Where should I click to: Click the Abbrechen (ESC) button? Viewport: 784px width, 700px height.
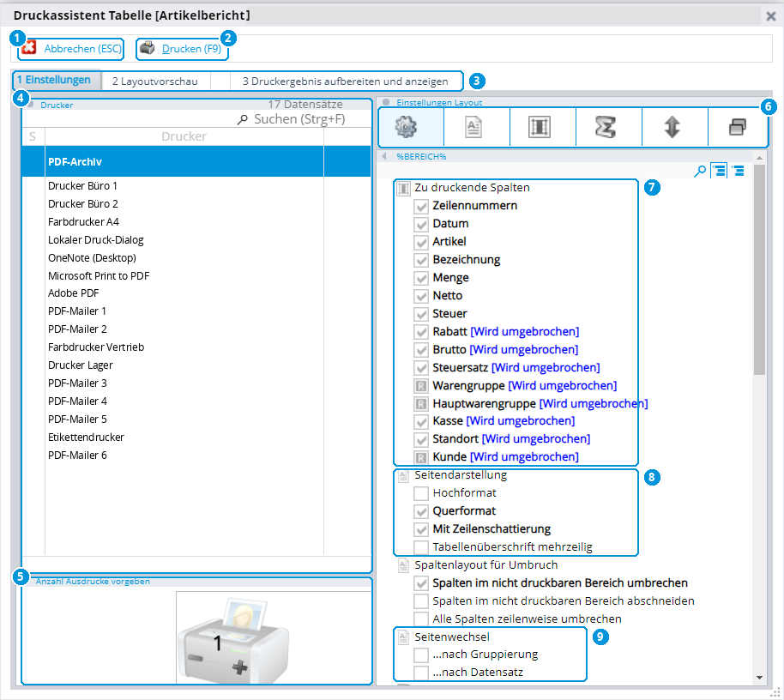(71, 49)
